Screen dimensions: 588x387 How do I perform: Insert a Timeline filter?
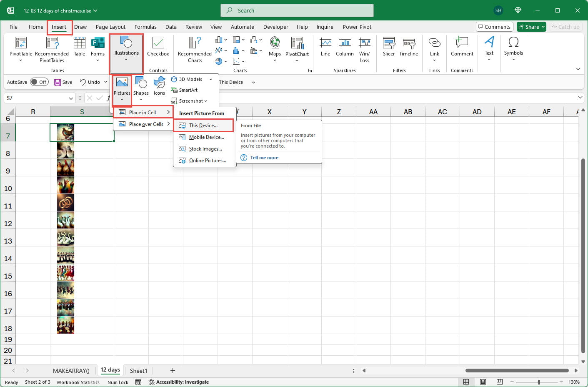click(x=408, y=47)
